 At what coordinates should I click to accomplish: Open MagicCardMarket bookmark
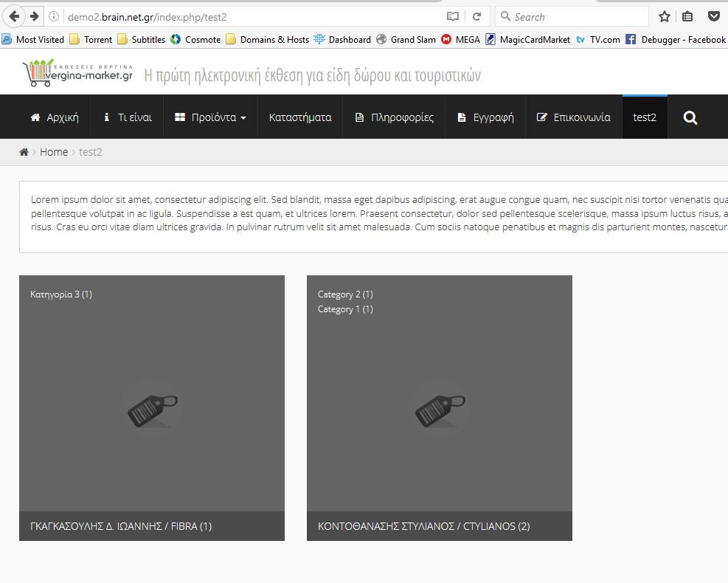(x=528, y=40)
